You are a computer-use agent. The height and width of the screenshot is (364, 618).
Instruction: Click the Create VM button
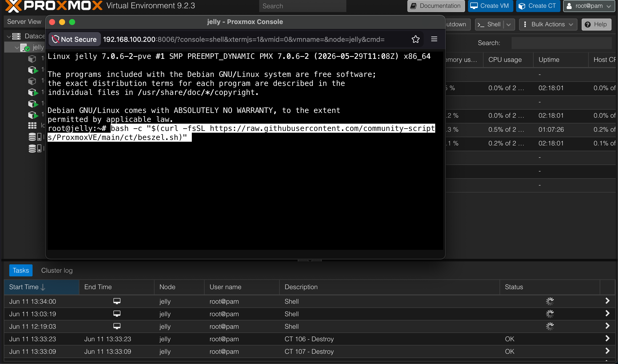coord(491,6)
